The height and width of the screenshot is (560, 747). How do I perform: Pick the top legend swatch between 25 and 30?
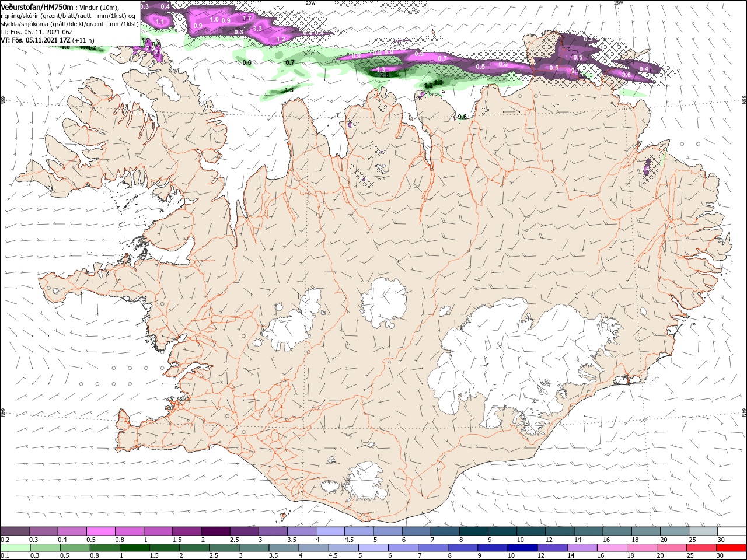(x=703, y=531)
